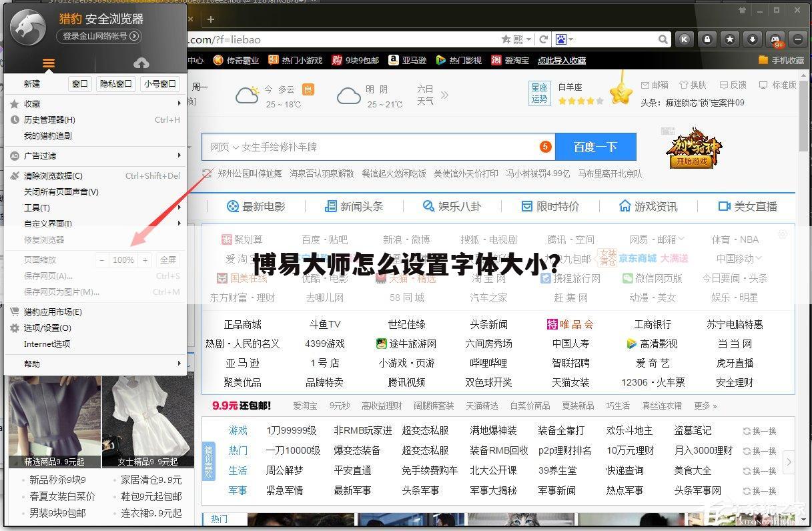Click the 邮箱 mail icon link
The image size is (812, 531).
pyautogui.click(x=655, y=85)
